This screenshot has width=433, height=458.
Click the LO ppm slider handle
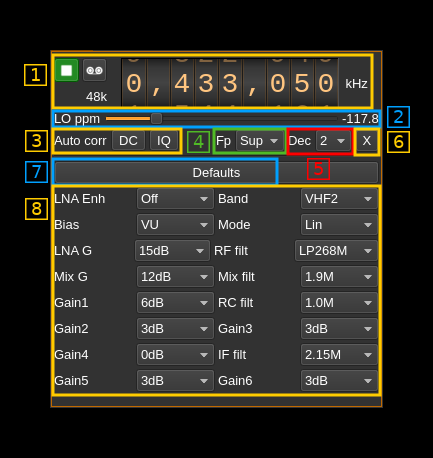[156, 119]
